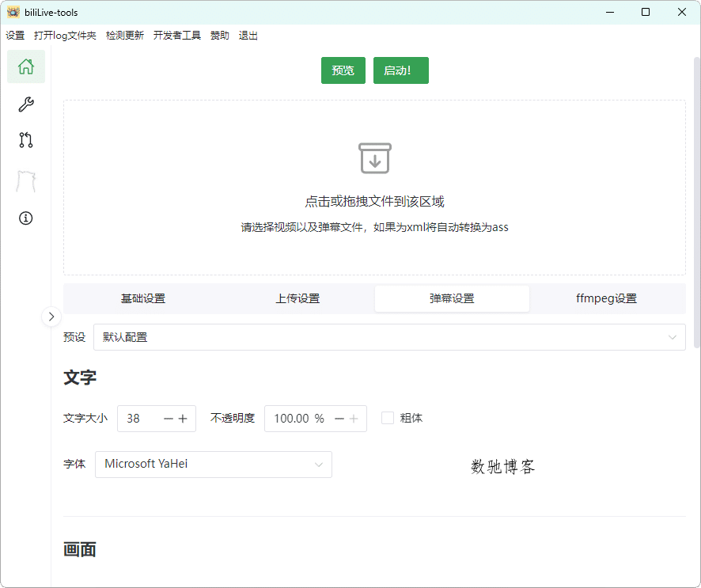The image size is (701, 588).
Task: Switch to the 基础设置 tab
Action: pyautogui.click(x=143, y=298)
